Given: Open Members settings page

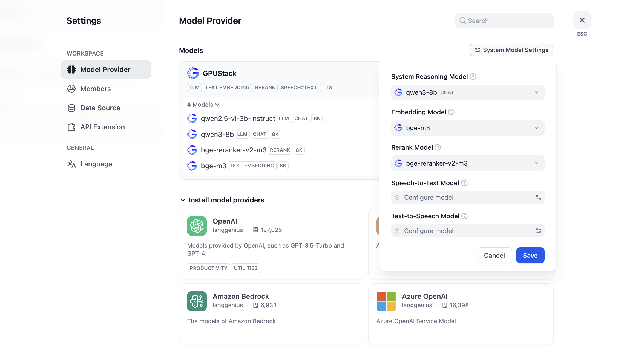Looking at the screenshot, I should pos(95,89).
